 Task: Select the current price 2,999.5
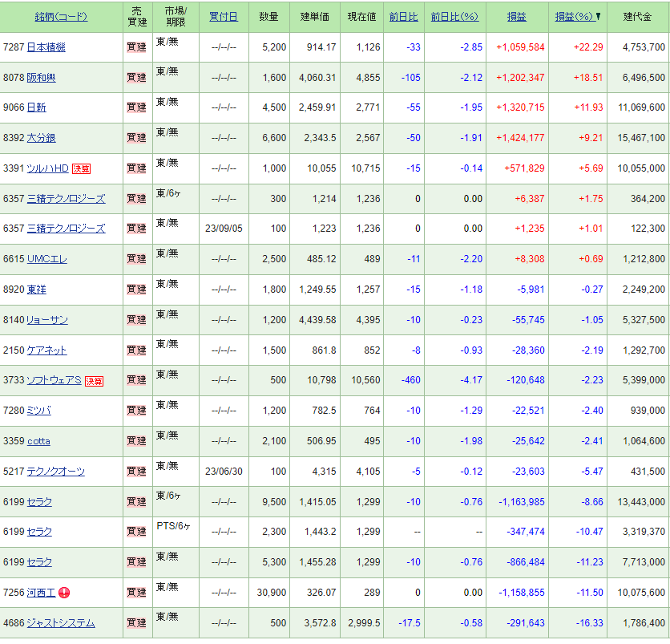pos(364,623)
